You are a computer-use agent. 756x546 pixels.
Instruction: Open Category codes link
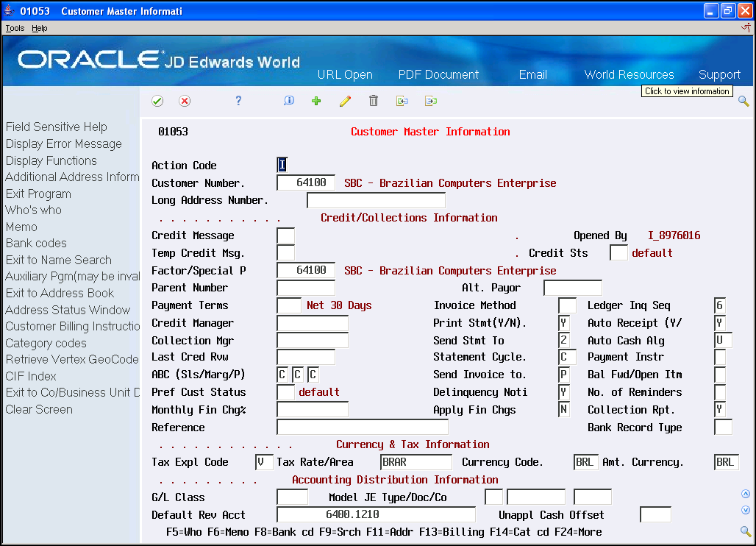coord(46,344)
